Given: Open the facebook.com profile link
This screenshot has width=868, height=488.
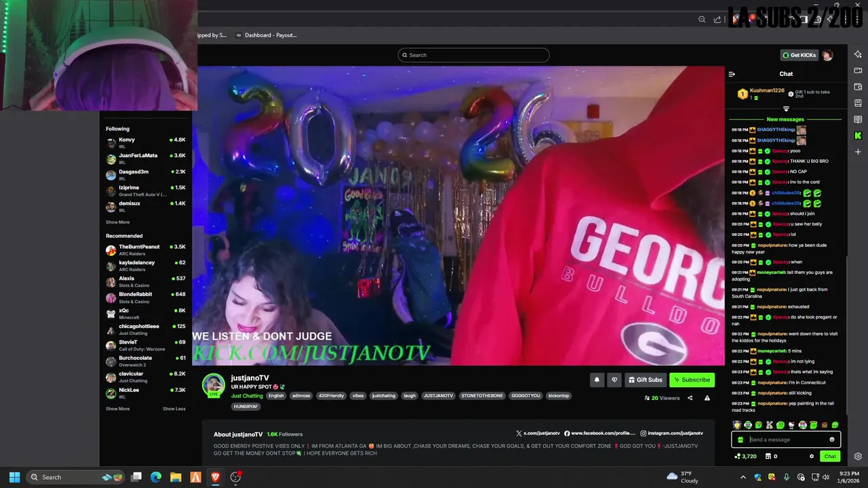Looking at the screenshot, I should [x=599, y=433].
